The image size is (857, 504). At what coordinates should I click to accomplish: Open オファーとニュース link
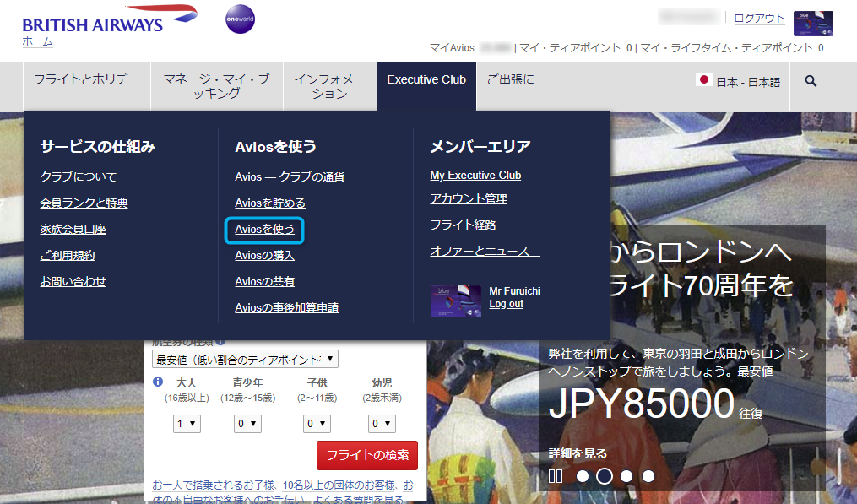(485, 251)
